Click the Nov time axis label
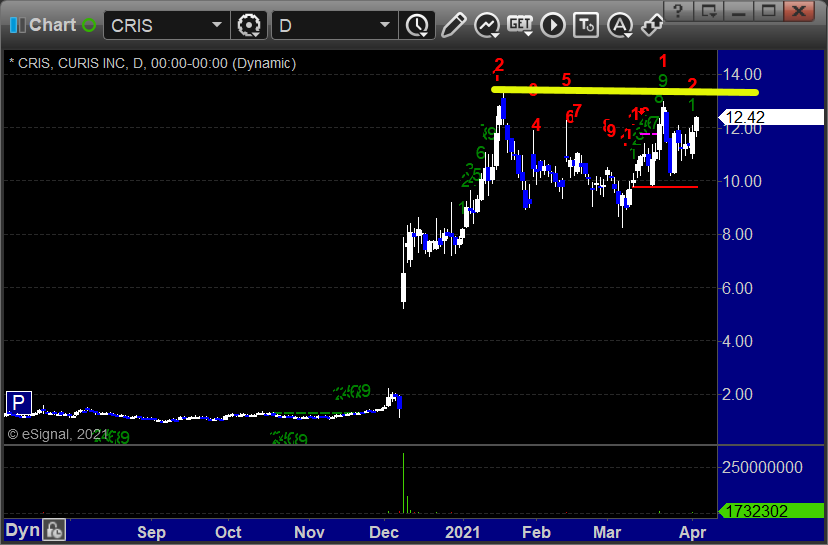This screenshot has width=828, height=545. [x=309, y=532]
